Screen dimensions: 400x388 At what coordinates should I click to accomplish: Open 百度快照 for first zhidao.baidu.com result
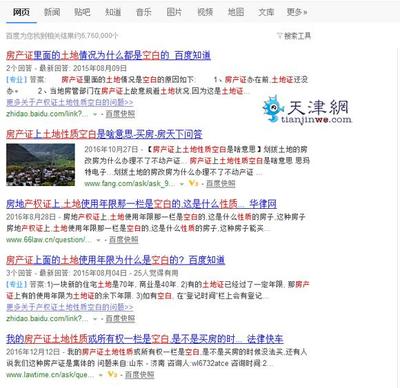point(120,114)
